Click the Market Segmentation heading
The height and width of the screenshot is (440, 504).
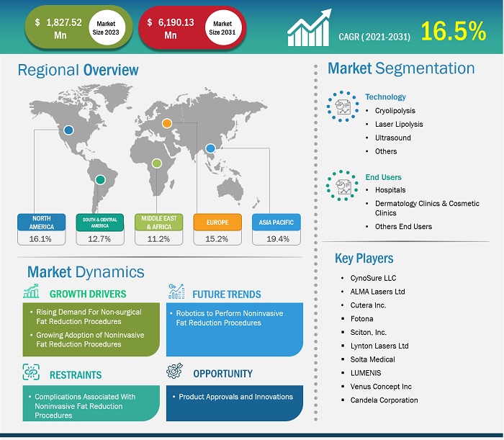tap(401, 68)
